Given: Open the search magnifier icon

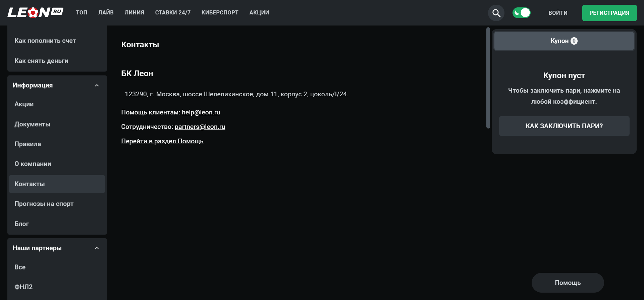Looking at the screenshot, I should click(x=496, y=13).
